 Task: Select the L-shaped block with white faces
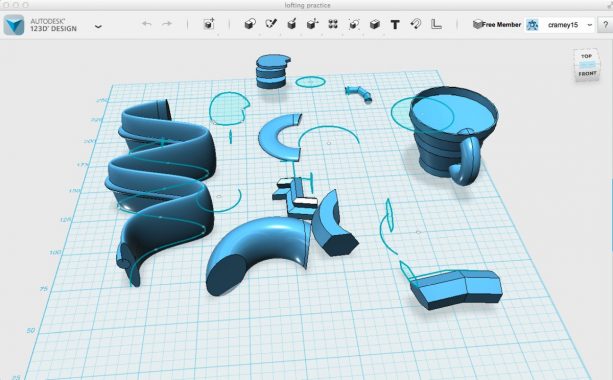point(296,197)
